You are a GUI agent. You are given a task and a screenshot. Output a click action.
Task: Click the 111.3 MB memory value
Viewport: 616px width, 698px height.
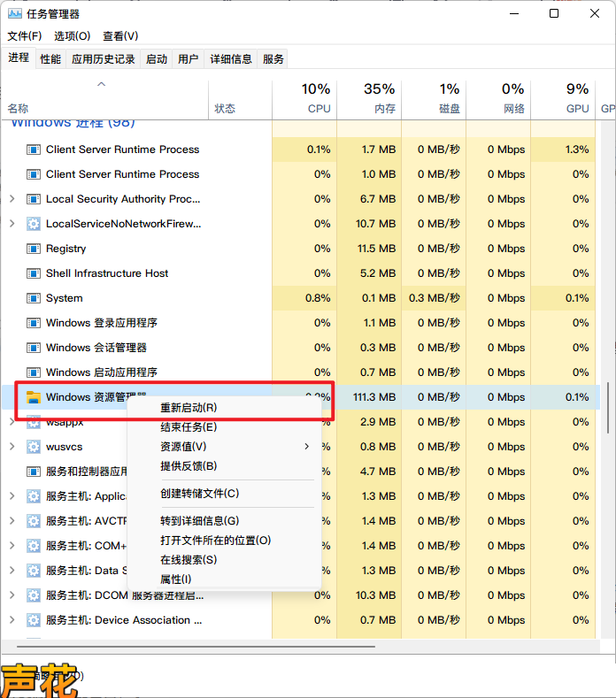coord(374,397)
